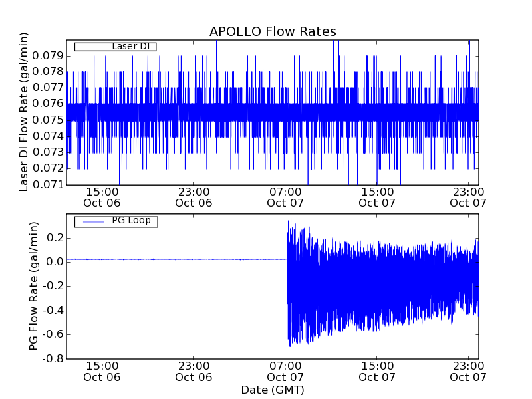Select the 0.076 tick on Laser DI axis

coord(48,104)
